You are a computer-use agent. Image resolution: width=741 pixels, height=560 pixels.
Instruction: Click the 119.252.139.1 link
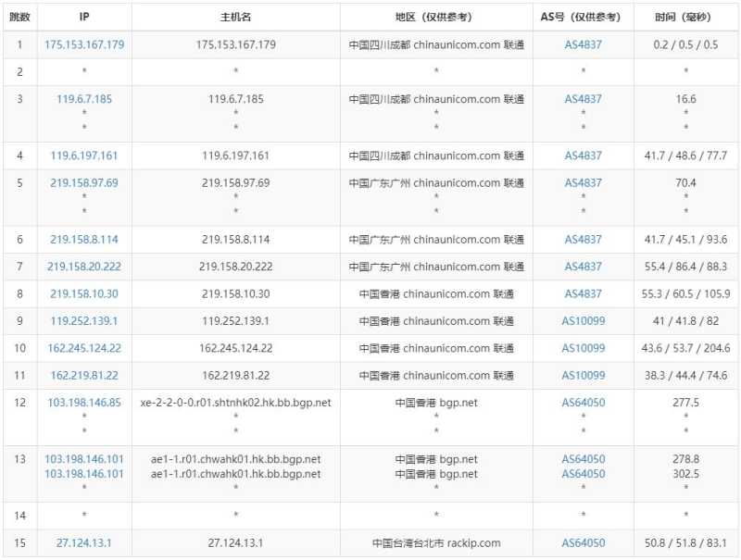tap(84, 320)
